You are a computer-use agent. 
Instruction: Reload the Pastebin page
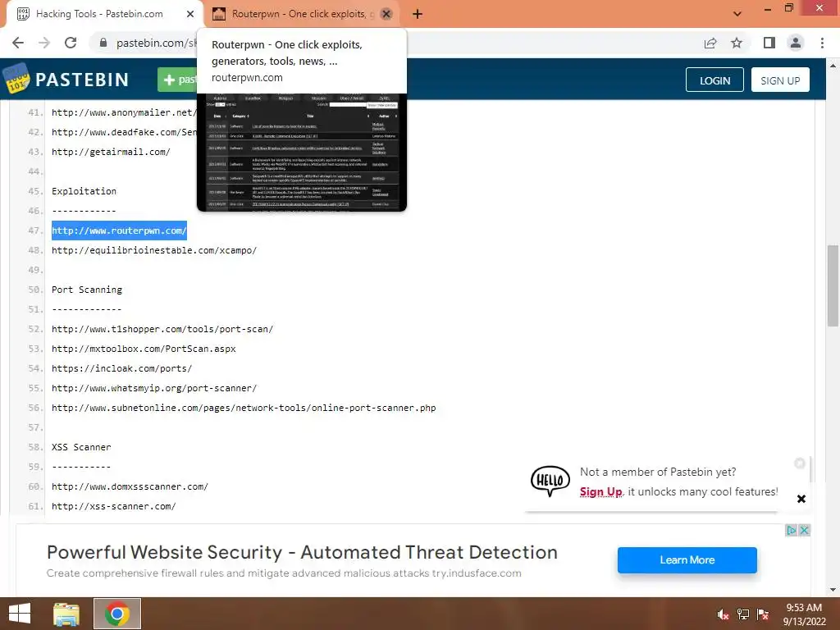[71, 43]
